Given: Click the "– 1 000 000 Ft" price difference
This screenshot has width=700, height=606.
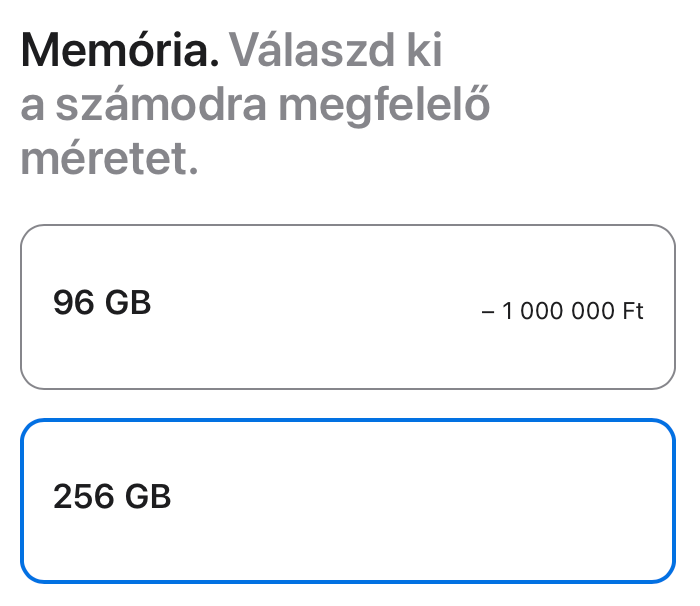Looking at the screenshot, I should tap(562, 311).
